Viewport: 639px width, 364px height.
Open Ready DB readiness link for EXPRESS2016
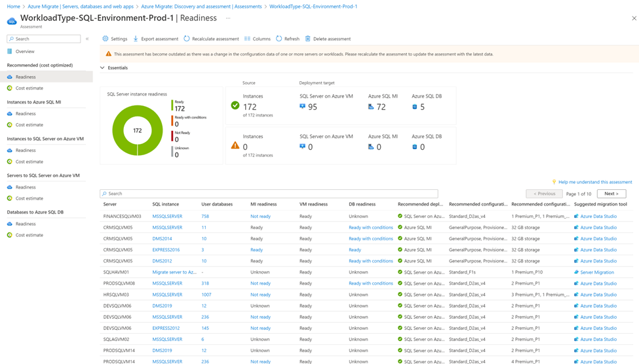click(355, 249)
